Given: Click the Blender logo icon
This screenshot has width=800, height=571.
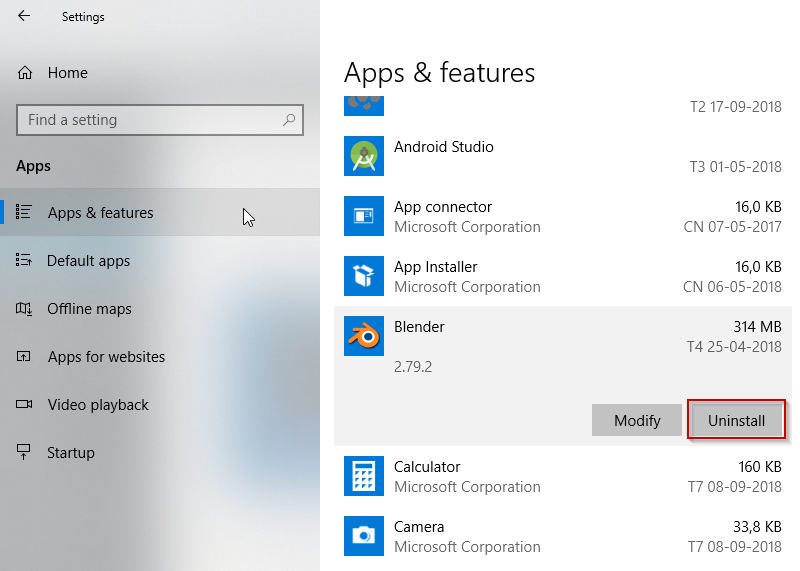Looking at the screenshot, I should (x=364, y=336).
